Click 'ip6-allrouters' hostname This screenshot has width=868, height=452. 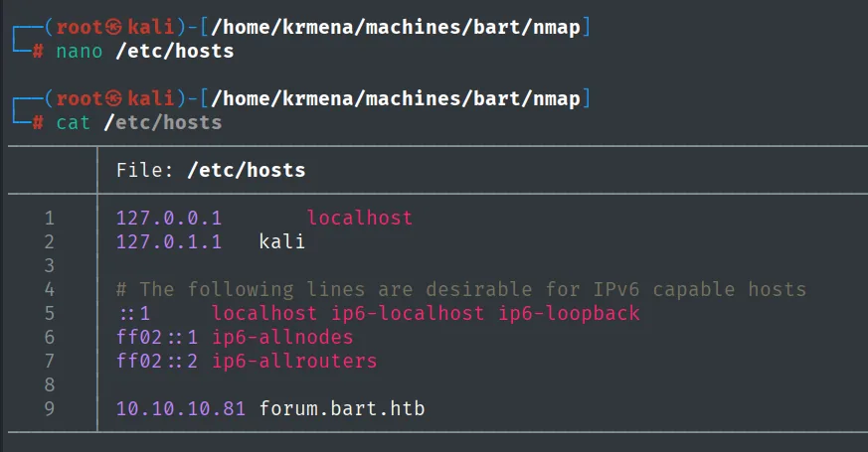294,361
